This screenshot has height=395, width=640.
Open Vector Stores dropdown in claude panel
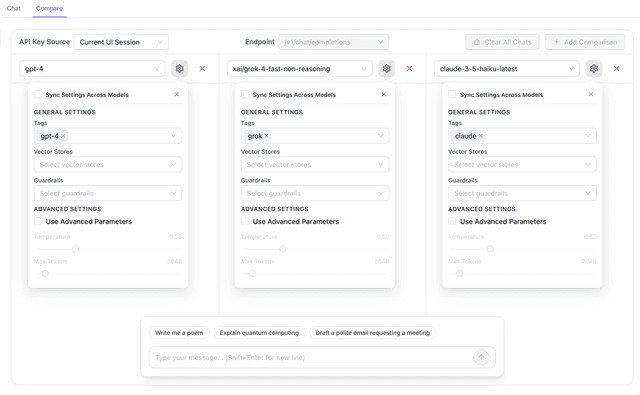(522, 164)
